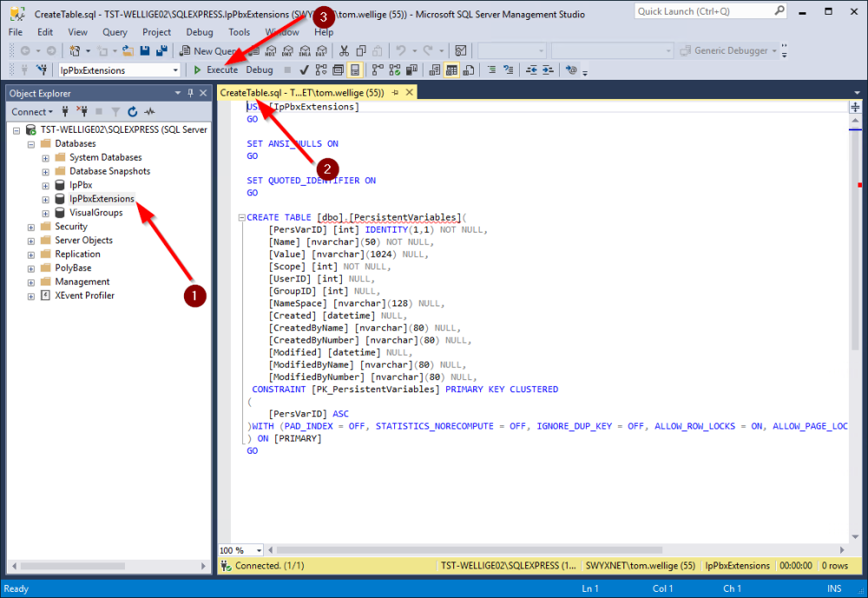
Task: Save the file with the single disk icon
Action: [x=145, y=51]
